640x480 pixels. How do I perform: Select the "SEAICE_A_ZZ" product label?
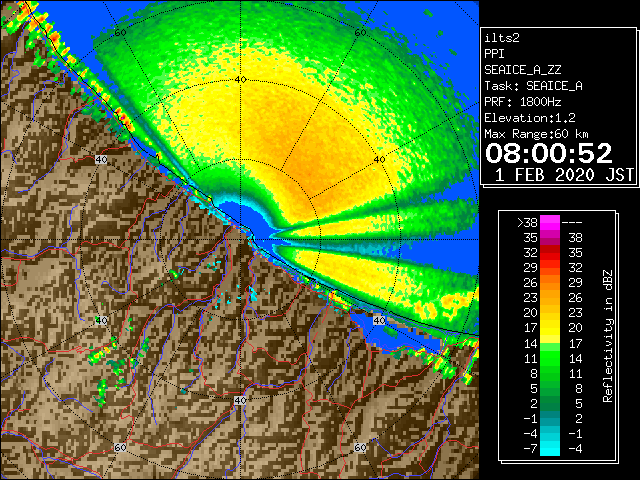click(523, 70)
